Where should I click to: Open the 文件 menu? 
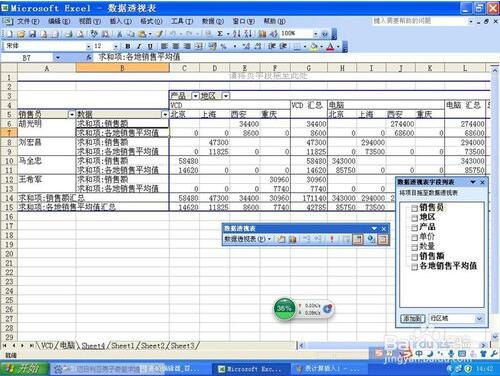(x=28, y=21)
